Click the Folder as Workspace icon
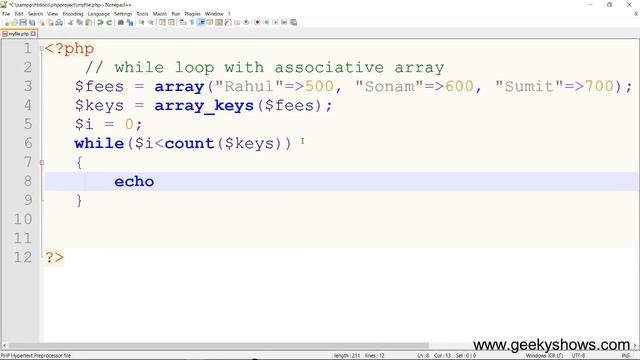This screenshot has height=360, width=640. click(237, 22)
